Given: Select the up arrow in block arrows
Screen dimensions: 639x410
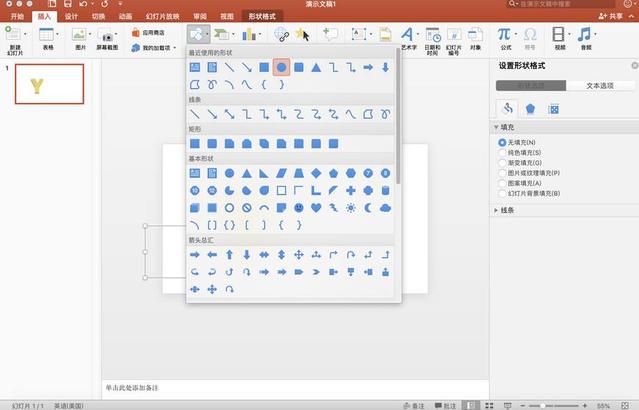Looking at the screenshot, I should 229,255.
